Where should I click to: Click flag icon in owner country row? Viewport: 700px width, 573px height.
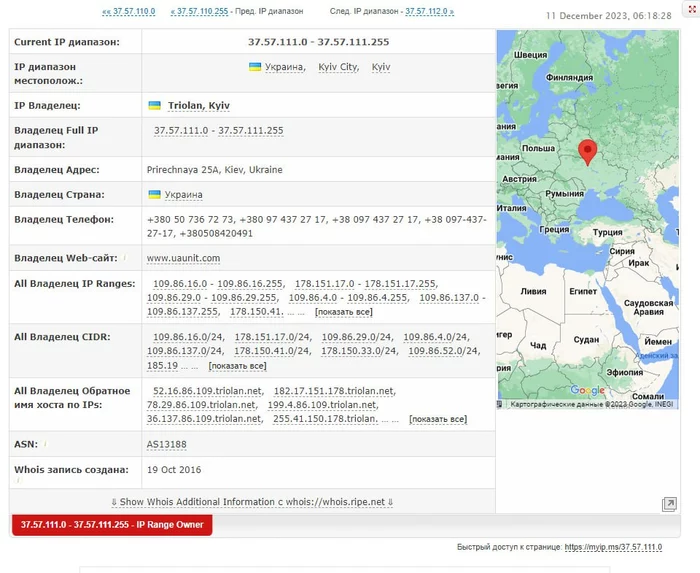click(x=154, y=195)
